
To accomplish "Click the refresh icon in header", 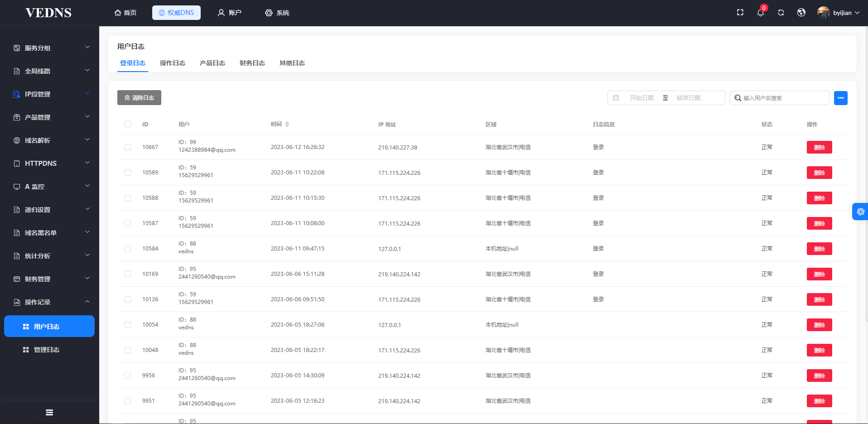I will tap(781, 13).
